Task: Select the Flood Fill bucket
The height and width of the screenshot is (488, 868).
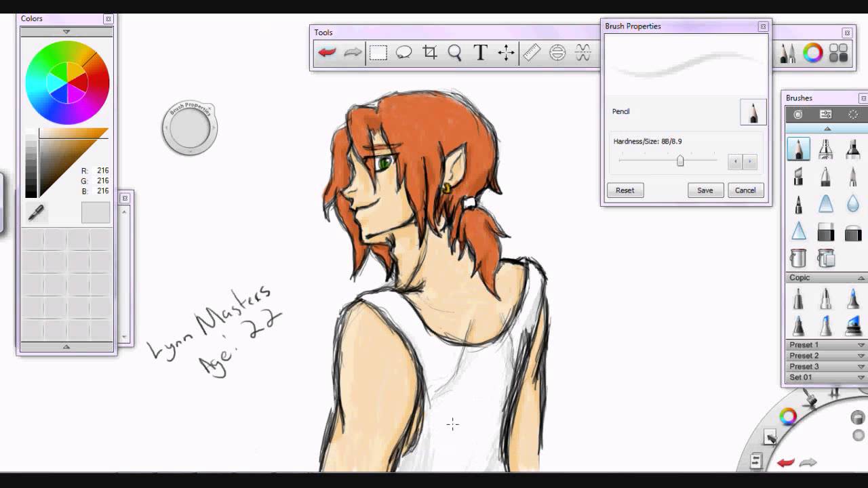Action: (799, 258)
